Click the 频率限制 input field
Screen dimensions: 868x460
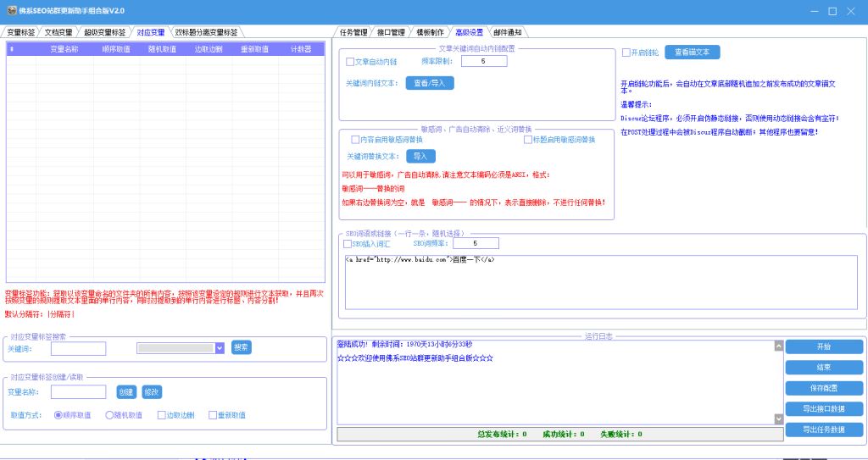pos(484,61)
